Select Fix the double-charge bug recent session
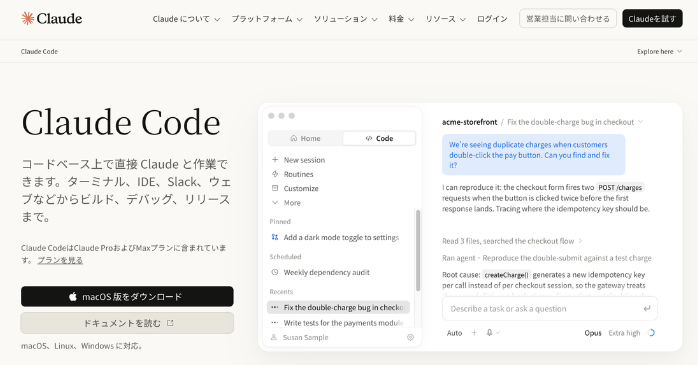The height and width of the screenshot is (365, 698). 338,307
